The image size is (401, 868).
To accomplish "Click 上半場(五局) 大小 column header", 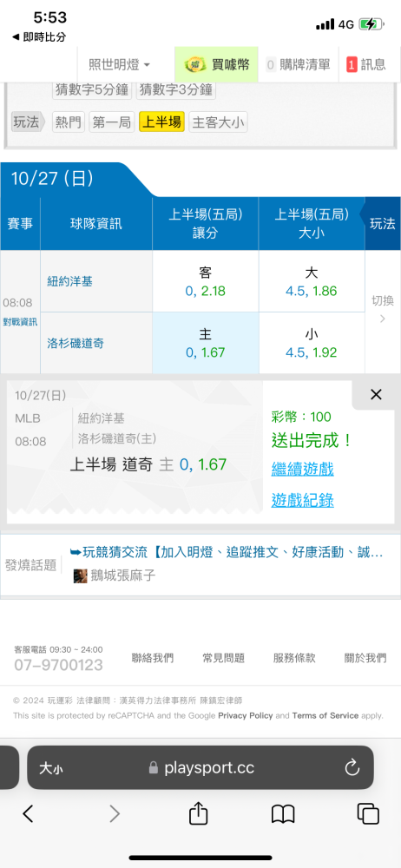I will 312,224.
